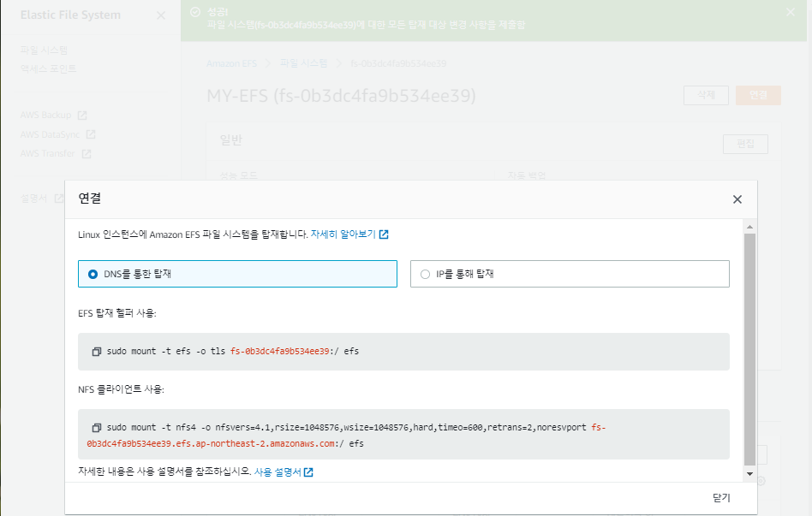This screenshot has height=516, width=812.
Task: Select 'IP를 통해 탑재' radio option
Action: [x=570, y=274]
